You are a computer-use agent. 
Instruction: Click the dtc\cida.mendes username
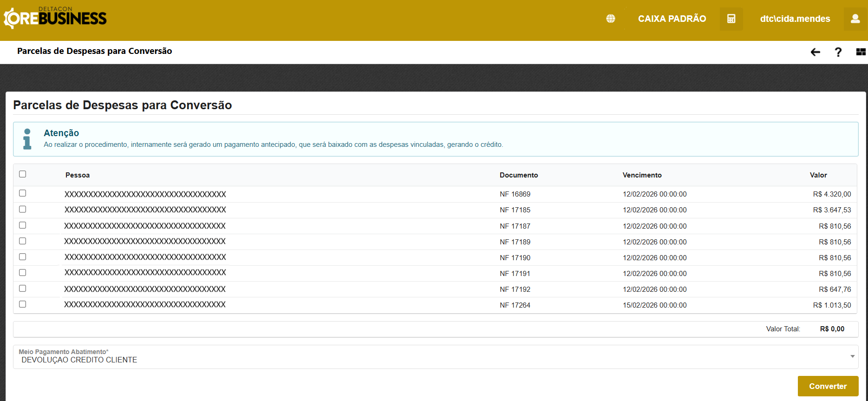(795, 19)
